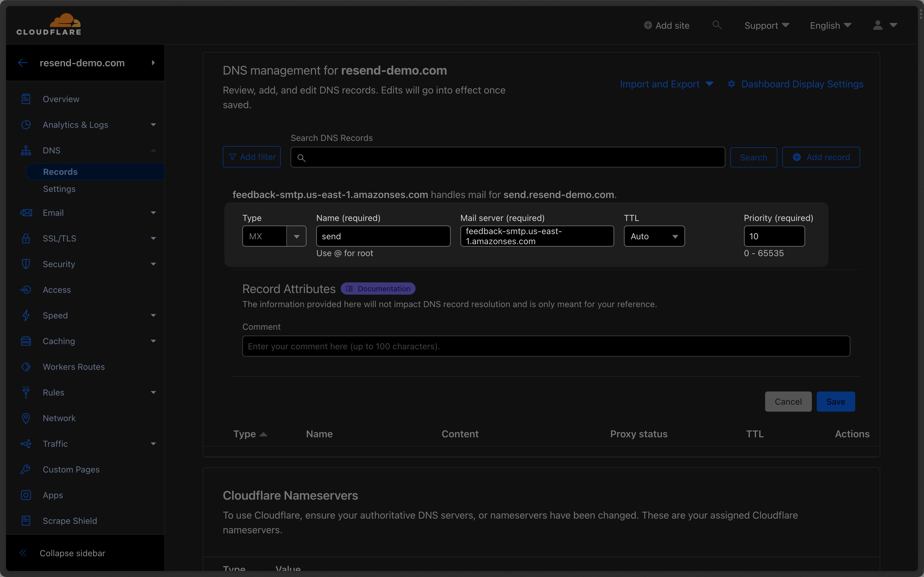
Task: Collapse the DNS section arrow
Action: click(153, 150)
